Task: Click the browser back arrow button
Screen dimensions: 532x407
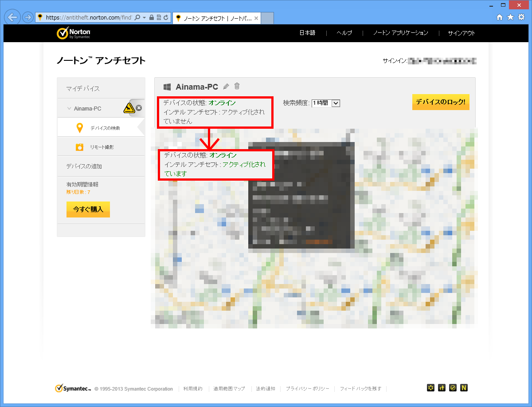Action: [x=12, y=17]
